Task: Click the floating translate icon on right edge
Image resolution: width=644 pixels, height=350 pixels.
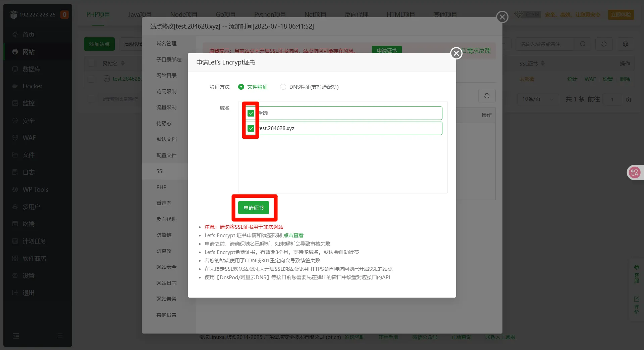Action: 634,173
